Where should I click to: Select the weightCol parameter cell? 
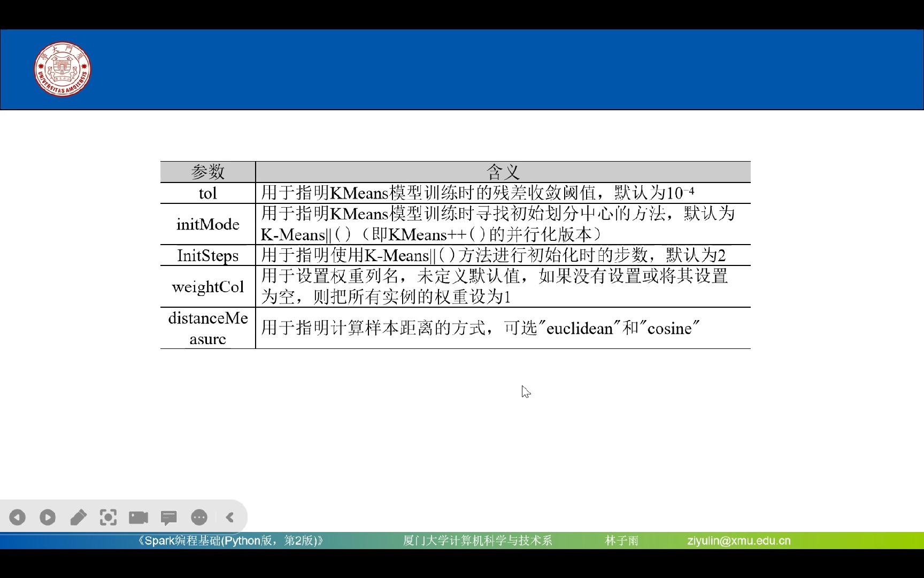pos(207,287)
